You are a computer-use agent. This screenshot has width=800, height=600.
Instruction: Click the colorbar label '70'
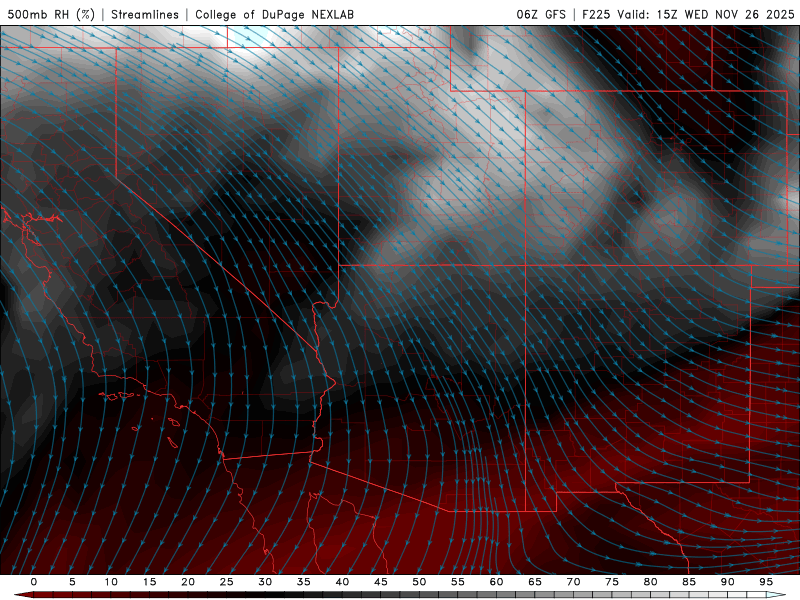click(x=573, y=582)
